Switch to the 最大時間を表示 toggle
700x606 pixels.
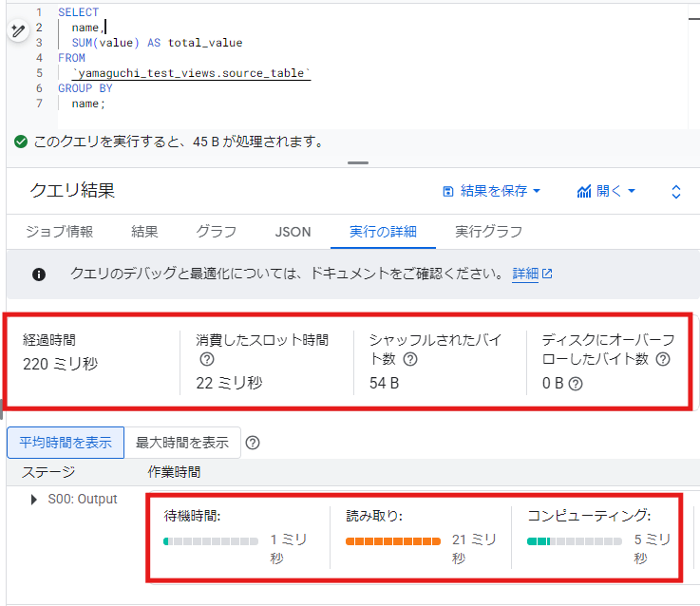(182, 443)
